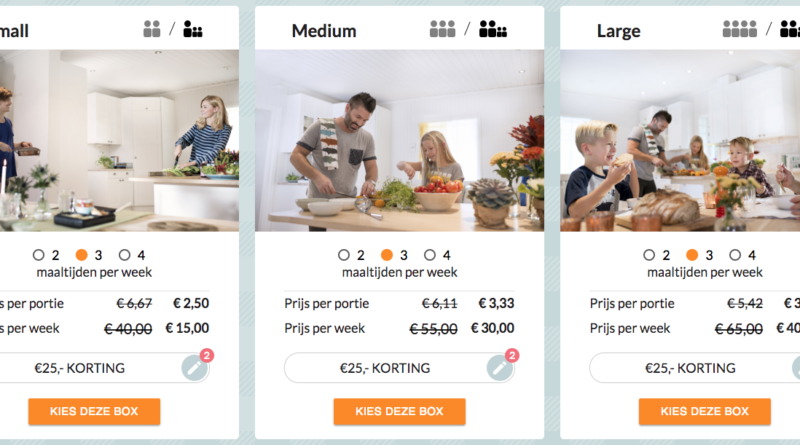Click 'Kies deze box' under Medium
The image size is (800, 445).
[400, 411]
